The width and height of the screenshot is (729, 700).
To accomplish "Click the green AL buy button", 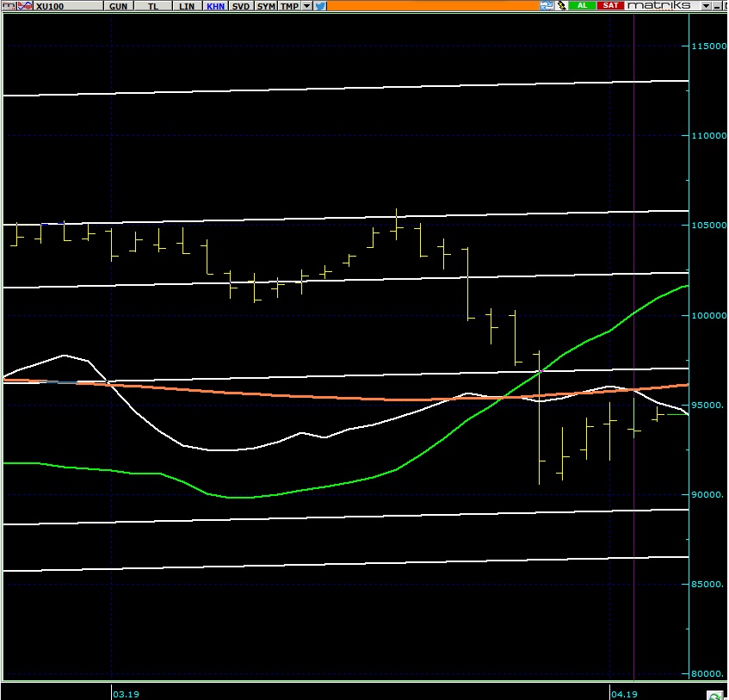I will [x=582, y=5].
